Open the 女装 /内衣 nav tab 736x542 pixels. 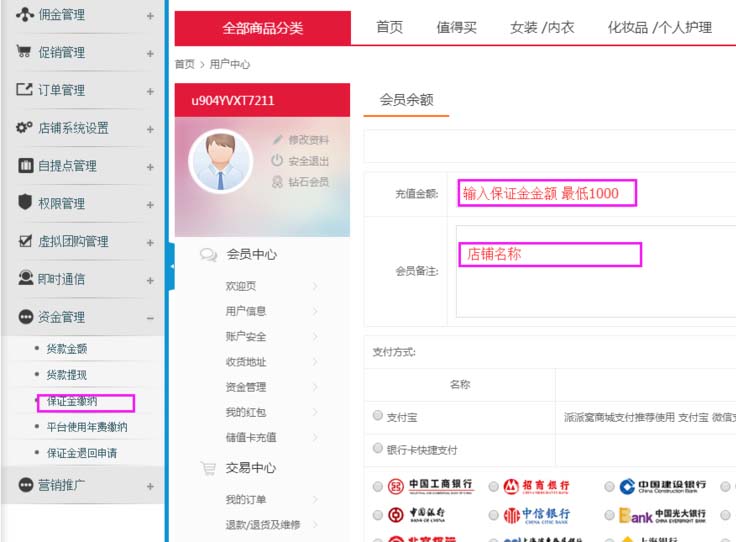[x=542, y=27]
